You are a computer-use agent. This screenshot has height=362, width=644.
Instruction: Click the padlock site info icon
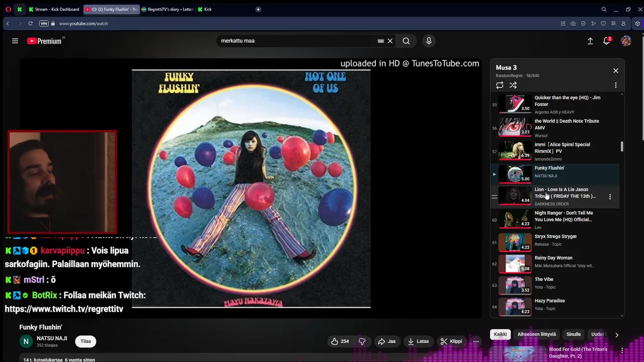pos(53,24)
